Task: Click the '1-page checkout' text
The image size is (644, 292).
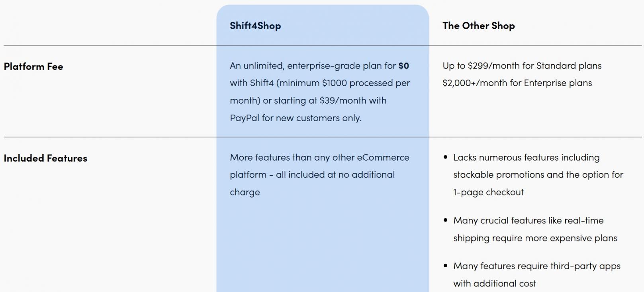Action: pyautogui.click(x=488, y=192)
